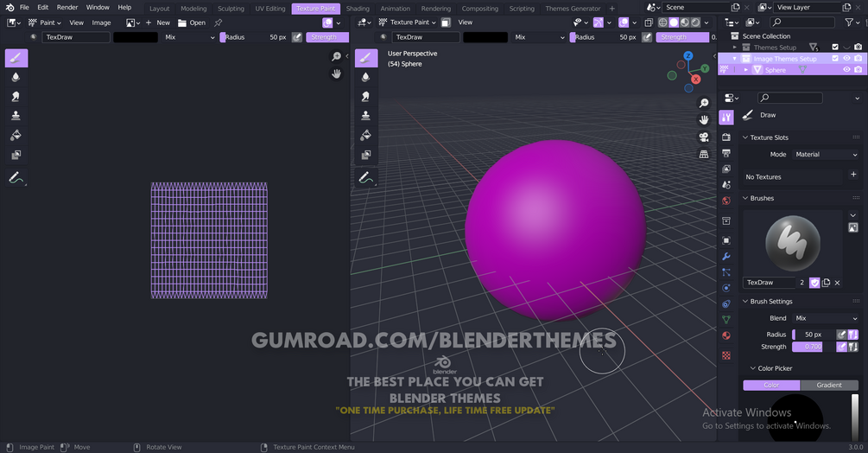868x453 pixels.
Task: Toggle viewport overlays button
Action: tap(624, 22)
